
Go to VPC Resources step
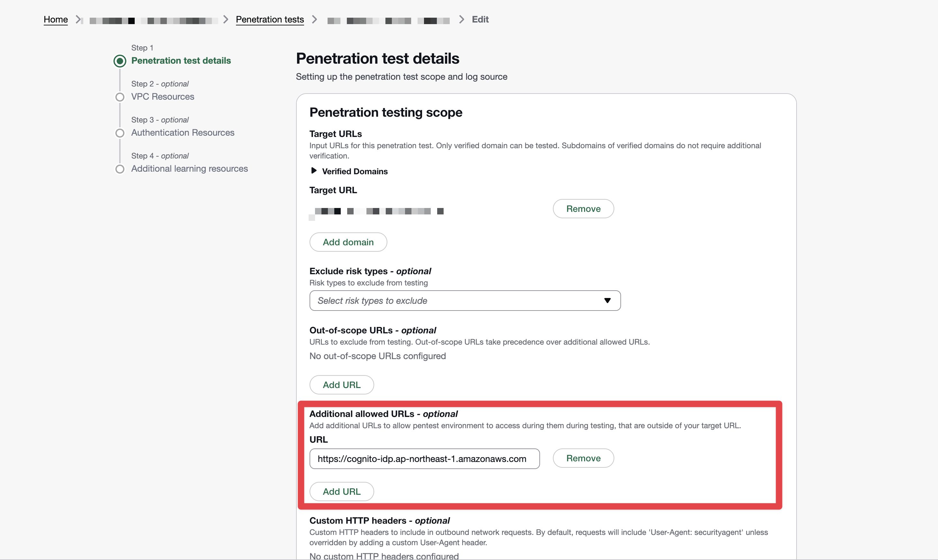(x=162, y=97)
